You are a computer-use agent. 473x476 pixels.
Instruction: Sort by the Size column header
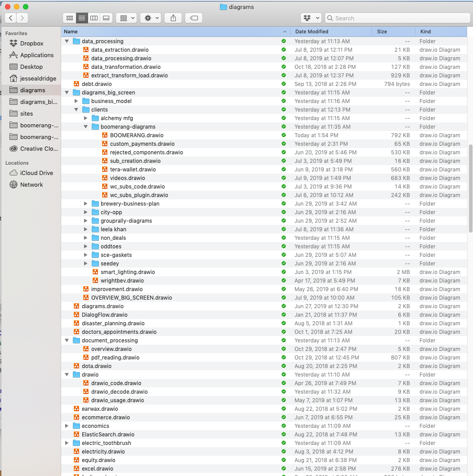pos(382,31)
